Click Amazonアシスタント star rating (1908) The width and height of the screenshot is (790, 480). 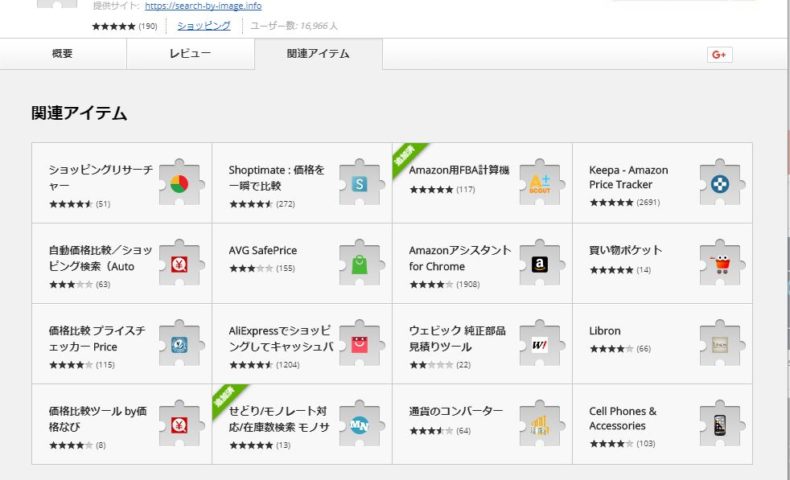(x=444, y=285)
